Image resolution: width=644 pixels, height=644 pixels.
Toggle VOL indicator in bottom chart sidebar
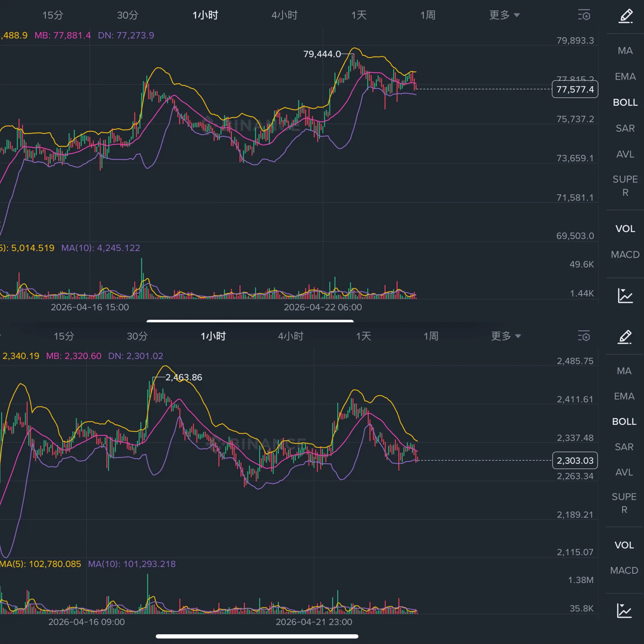[x=624, y=545]
